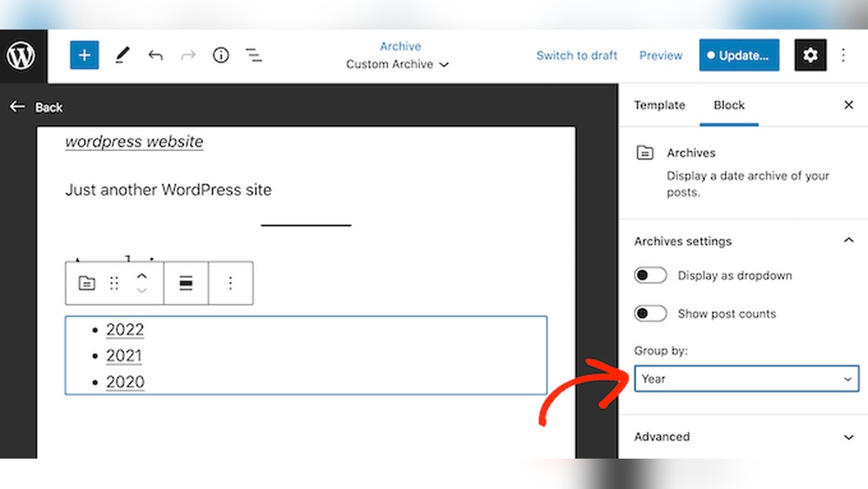Click the Redo arrow
The height and width of the screenshot is (489, 868).
188,55
